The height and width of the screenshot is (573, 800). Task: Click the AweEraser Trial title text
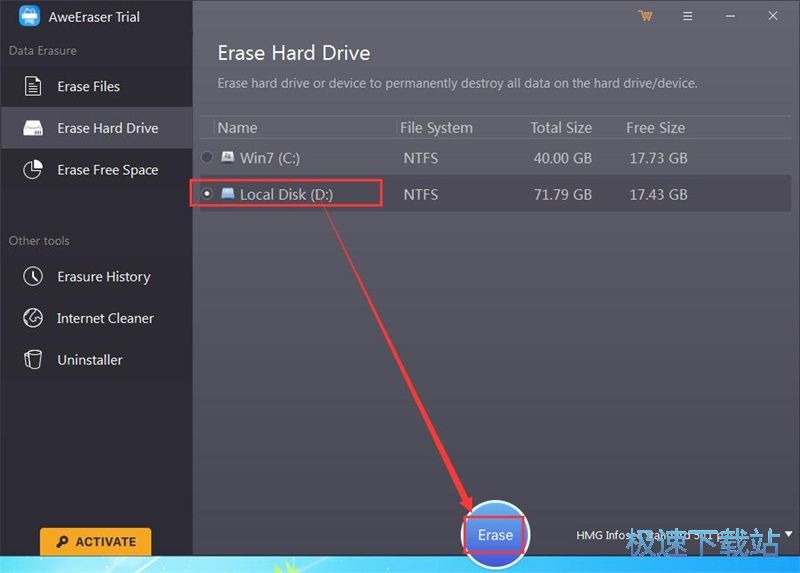tap(94, 17)
